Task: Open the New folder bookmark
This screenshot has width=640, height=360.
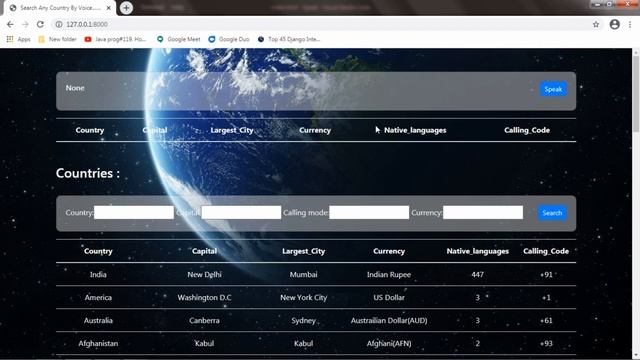Action: click(58, 39)
